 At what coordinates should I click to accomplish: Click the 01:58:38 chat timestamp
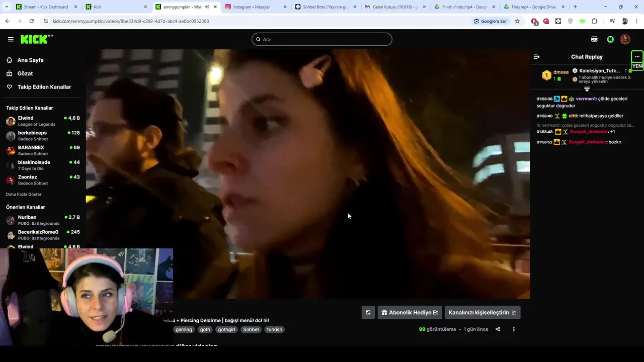point(544,99)
